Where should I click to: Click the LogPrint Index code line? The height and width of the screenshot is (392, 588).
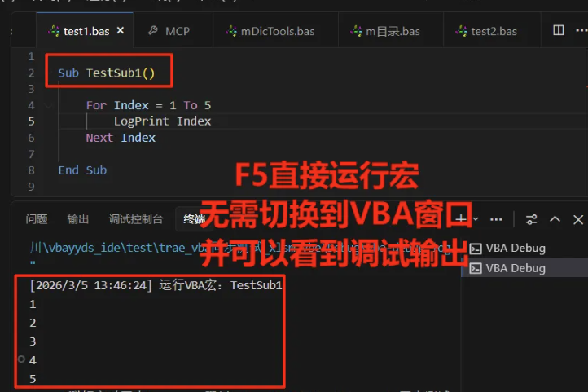point(162,121)
